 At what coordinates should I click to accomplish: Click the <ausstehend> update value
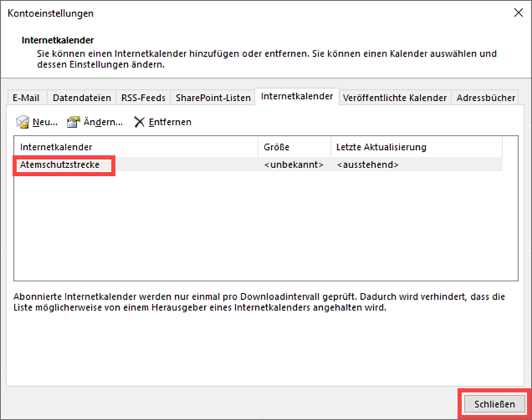367,165
